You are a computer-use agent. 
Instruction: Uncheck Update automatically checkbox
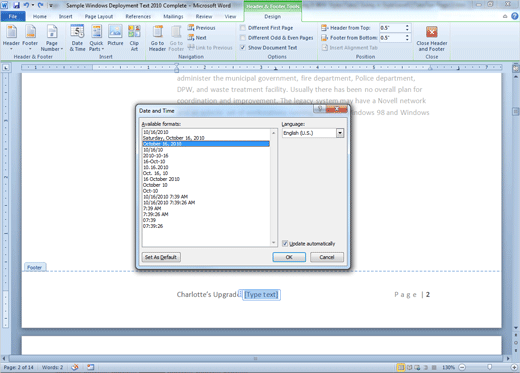pyautogui.click(x=285, y=243)
